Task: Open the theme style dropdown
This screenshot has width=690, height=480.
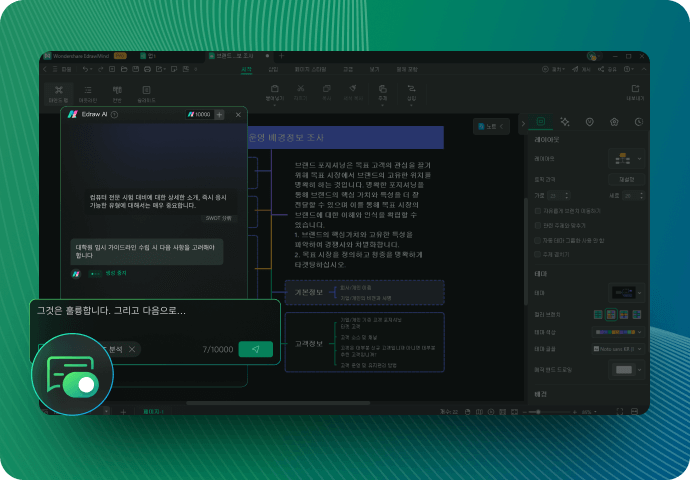Action: tap(626, 292)
